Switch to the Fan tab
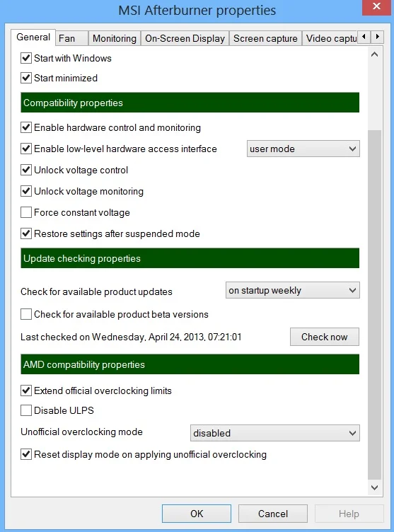 pos(71,38)
